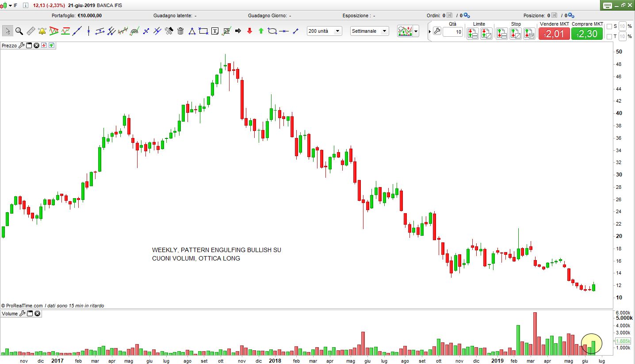Pick the blue crossed-lines drawing tool
This screenshot has width=635, height=364.
pyautogui.click(x=146, y=31)
